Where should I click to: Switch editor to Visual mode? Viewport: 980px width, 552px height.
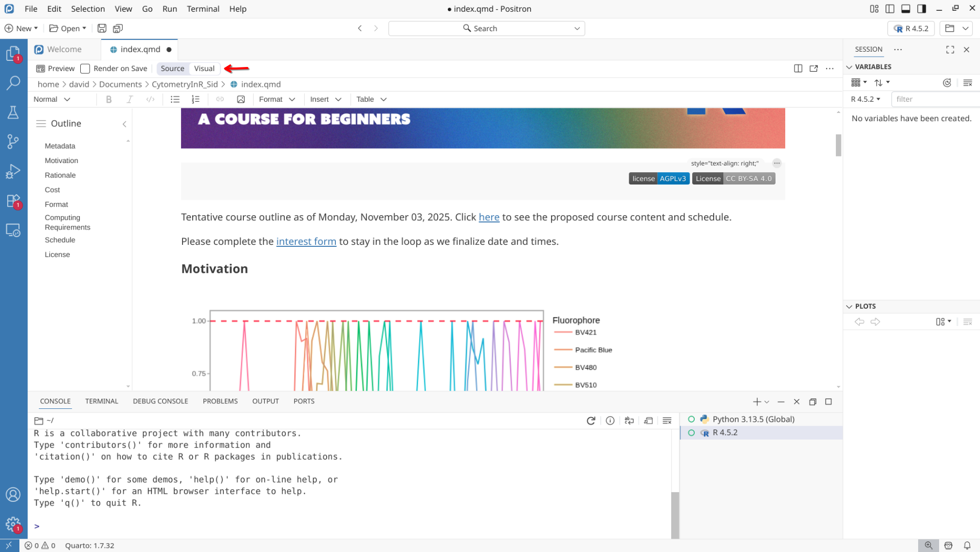click(204, 68)
